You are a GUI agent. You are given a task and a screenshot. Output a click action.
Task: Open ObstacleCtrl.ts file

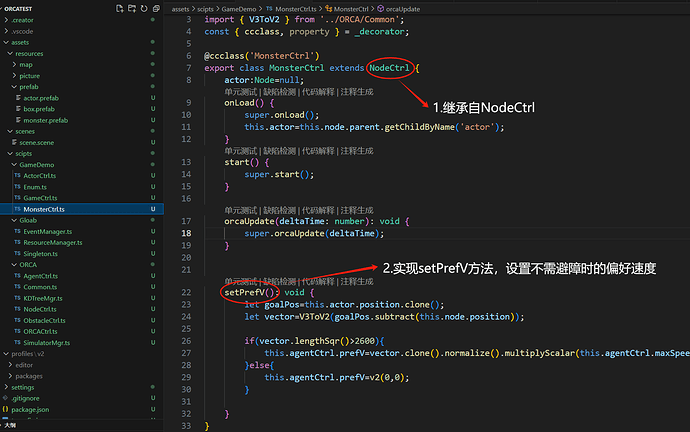(44, 320)
